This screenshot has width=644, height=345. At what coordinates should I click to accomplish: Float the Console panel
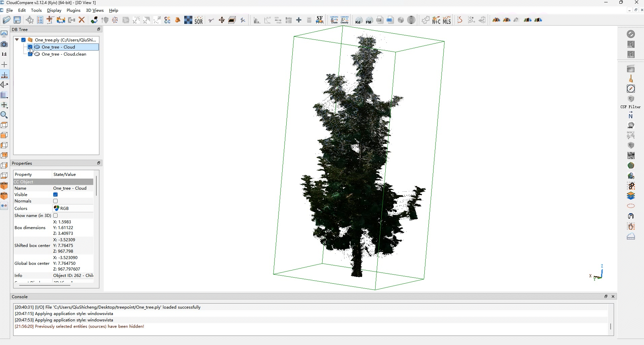(x=606, y=296)
